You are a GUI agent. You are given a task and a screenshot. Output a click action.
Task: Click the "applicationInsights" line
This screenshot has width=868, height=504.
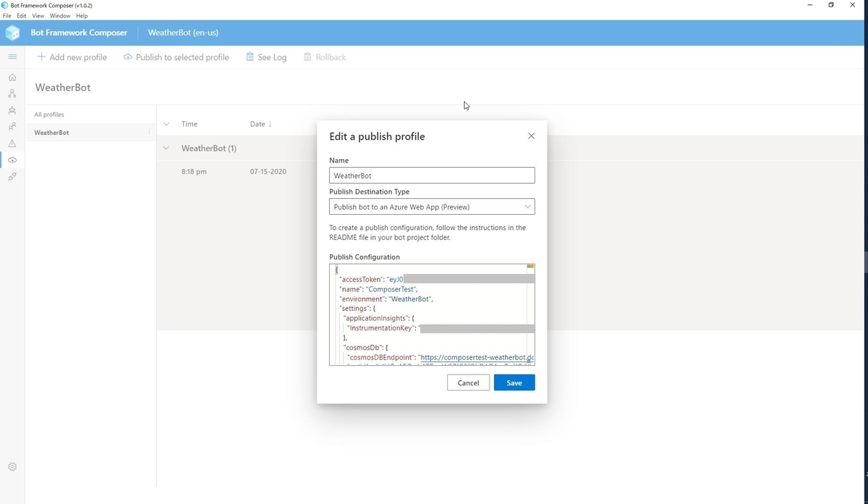coord(378,318)
